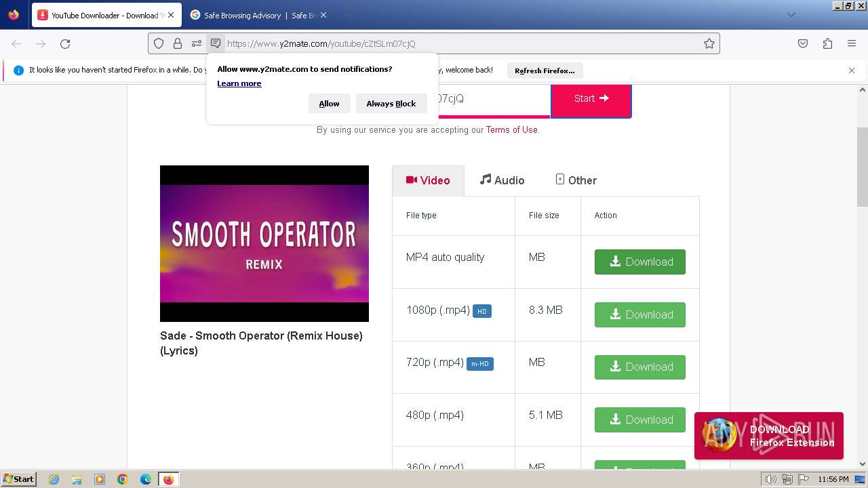The height and width of the screenshot is (488, 868).
Task: Open the Firefox hamburger application menu
Action: (x=852, y=43)
